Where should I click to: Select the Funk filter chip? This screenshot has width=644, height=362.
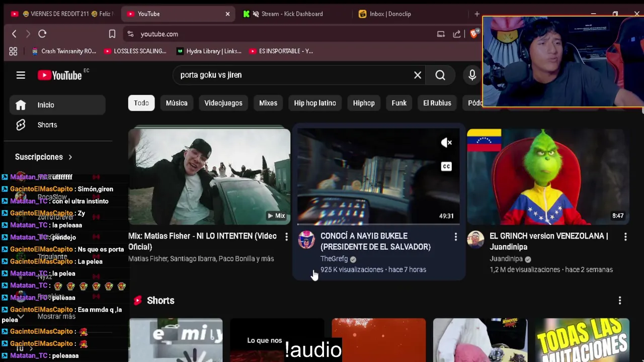(x=399, y=103)
